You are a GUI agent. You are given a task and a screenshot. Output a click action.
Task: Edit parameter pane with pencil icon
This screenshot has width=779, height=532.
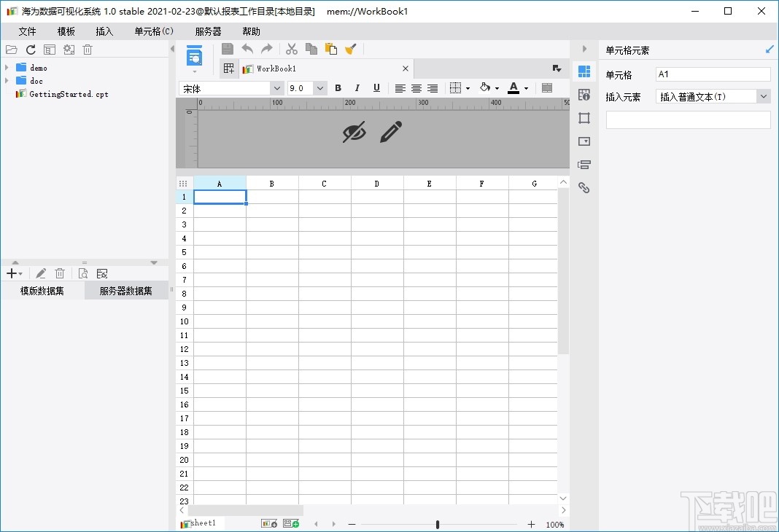391,131
